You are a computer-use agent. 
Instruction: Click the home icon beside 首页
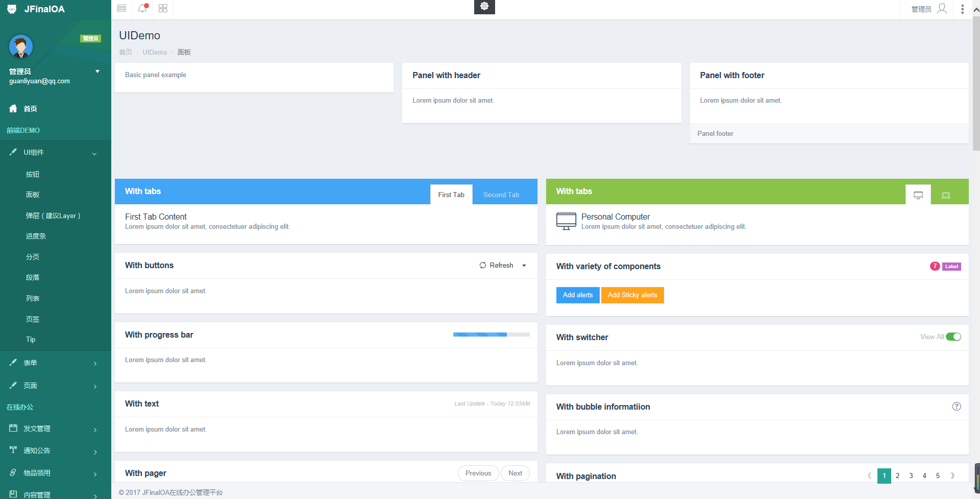pyautogui.click(x=13, y=108)
